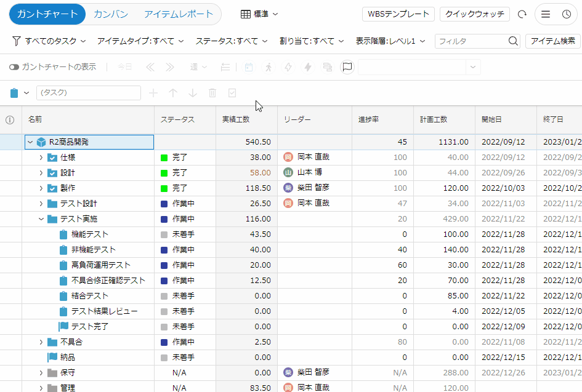The height and width of the screenshot is (392, 582).
Task: Open the 表示階層:レベル1 dropdown
Action: tap(391, 41)
